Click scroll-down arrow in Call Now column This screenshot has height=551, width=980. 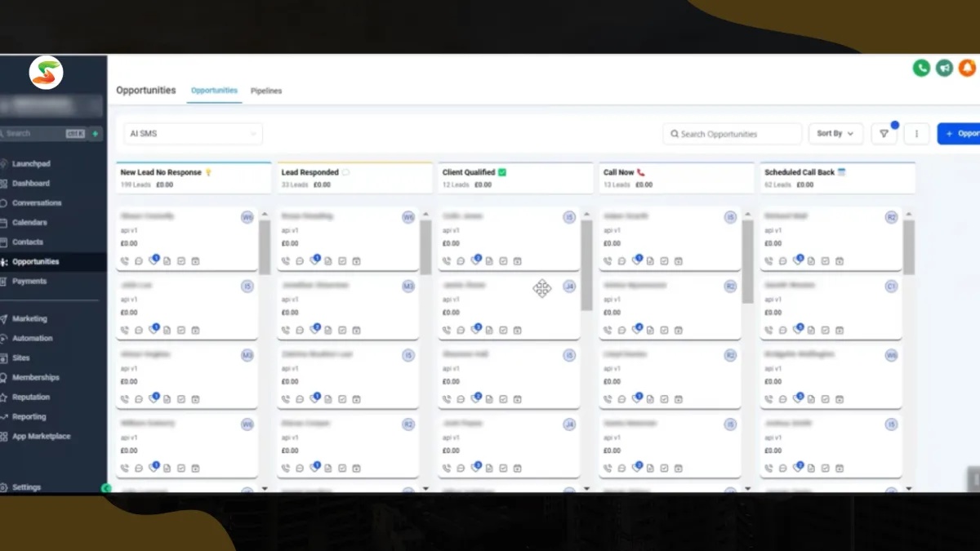[747, 489]
